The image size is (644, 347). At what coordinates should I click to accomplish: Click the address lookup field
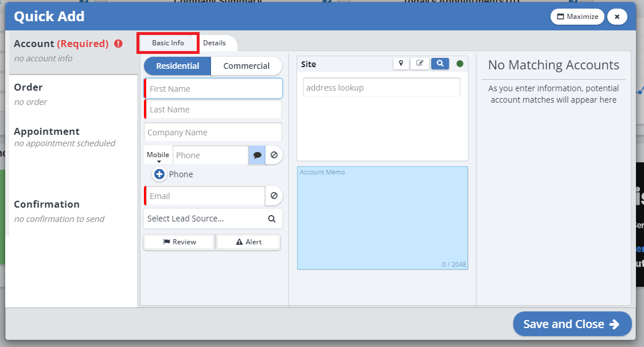click(x=381, y=88)
